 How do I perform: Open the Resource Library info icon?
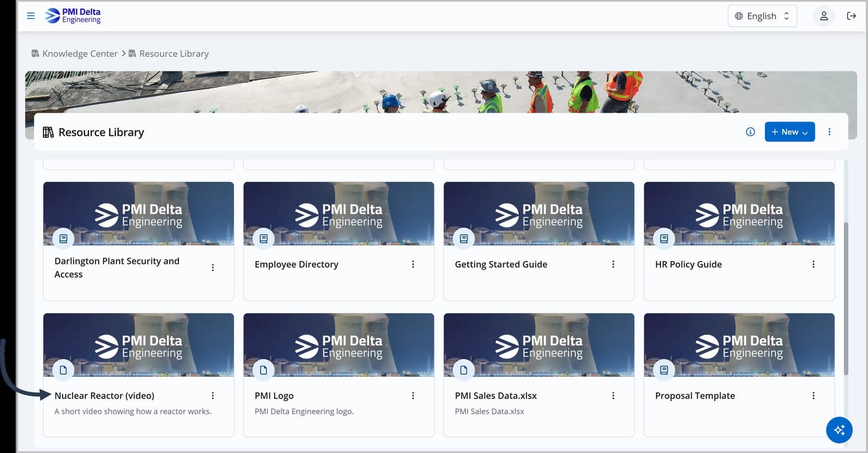(x=750, y=131)
